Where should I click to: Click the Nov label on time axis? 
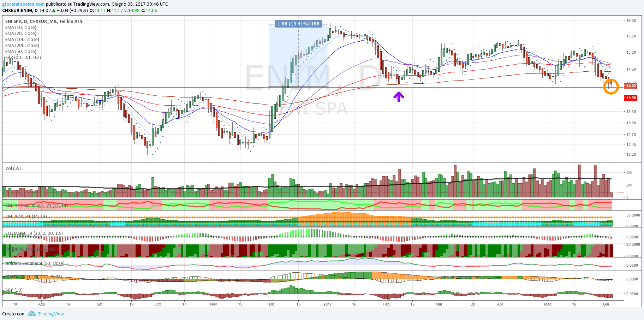click(x=213, y=304)
